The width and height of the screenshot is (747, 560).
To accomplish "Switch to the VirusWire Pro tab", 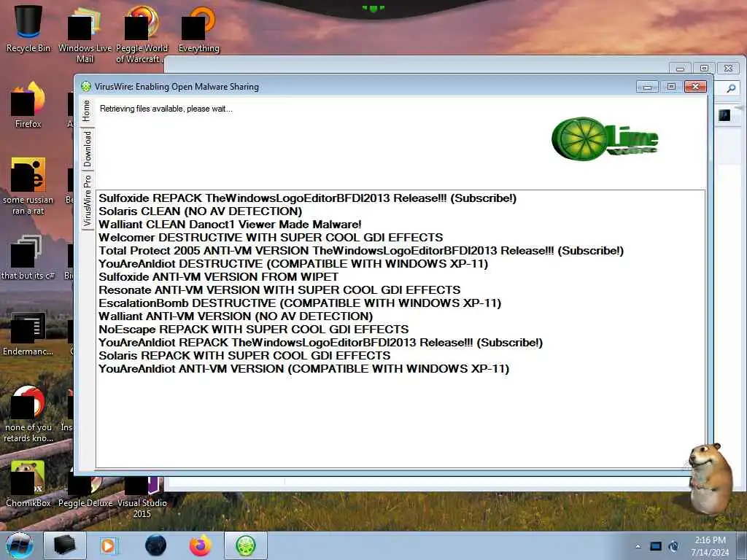I will [88, 201].
